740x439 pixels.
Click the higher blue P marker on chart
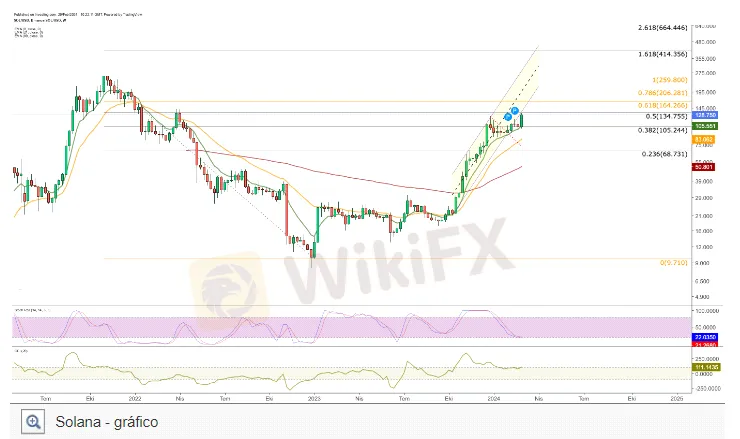click(x=515, y=111)
